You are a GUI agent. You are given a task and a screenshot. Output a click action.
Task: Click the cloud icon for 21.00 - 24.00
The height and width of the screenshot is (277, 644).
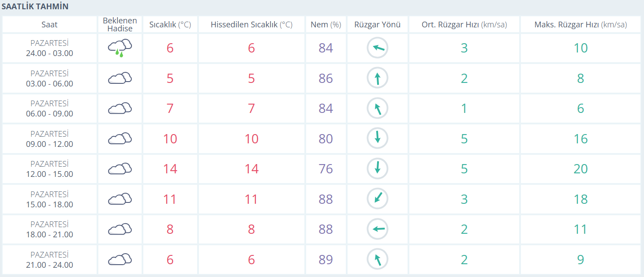tap(120, 259)
